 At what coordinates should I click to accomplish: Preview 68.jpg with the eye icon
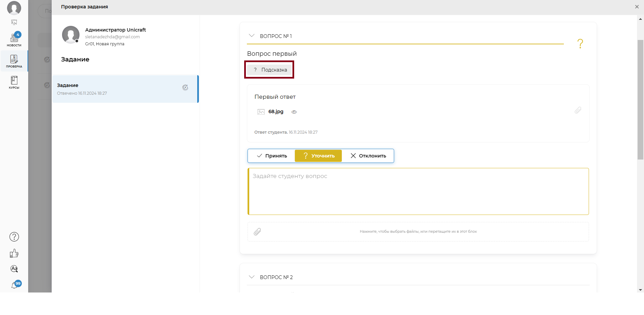click(294, 112)
